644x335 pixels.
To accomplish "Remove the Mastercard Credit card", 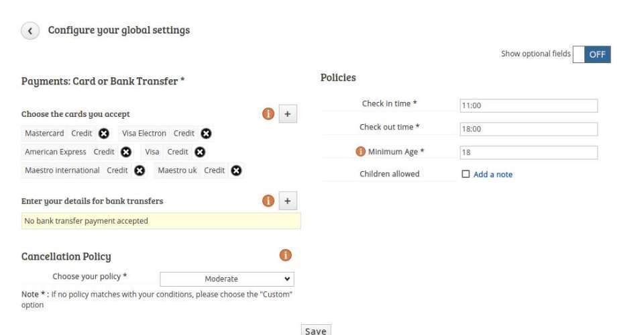I will pyautogui.click(x=104, y=134).
